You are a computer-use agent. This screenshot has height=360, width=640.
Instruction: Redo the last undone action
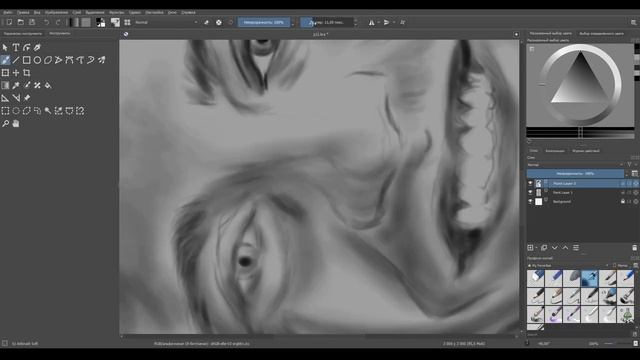58,22
